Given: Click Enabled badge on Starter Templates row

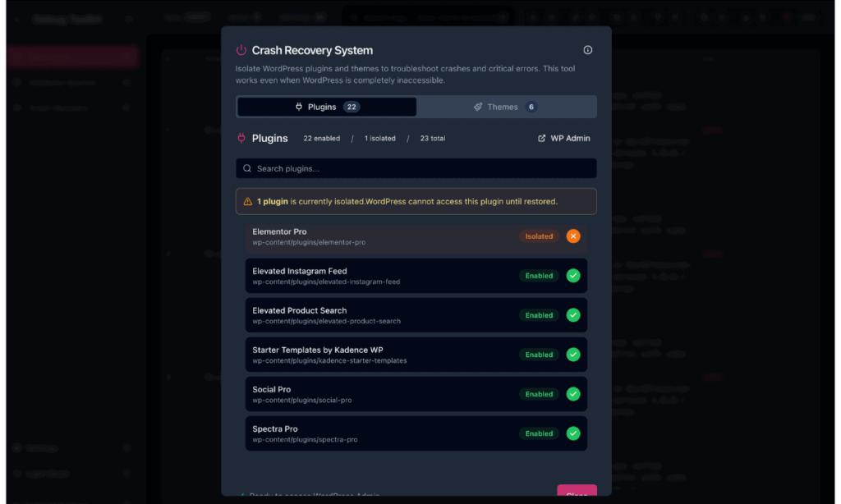Looking at the screenshot, I should (x=539, y=355).
